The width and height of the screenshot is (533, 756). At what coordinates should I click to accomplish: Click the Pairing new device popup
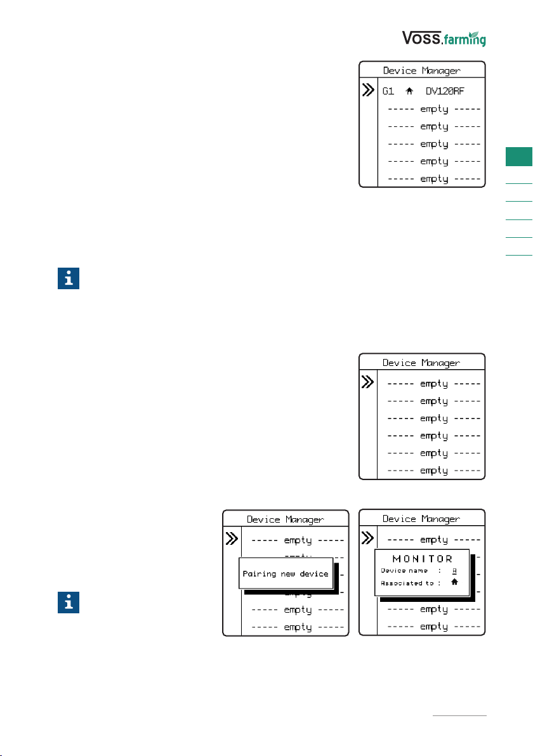(286, 573)
